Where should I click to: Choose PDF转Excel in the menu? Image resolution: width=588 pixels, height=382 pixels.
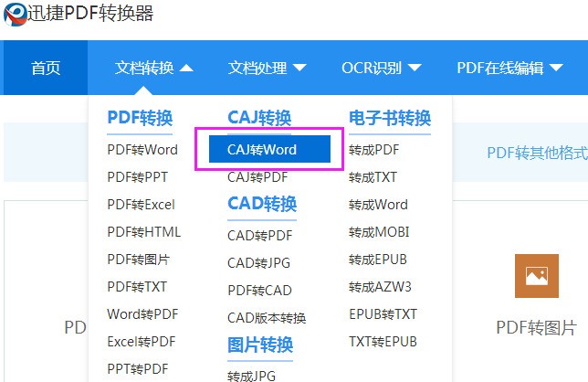point(141,205)
